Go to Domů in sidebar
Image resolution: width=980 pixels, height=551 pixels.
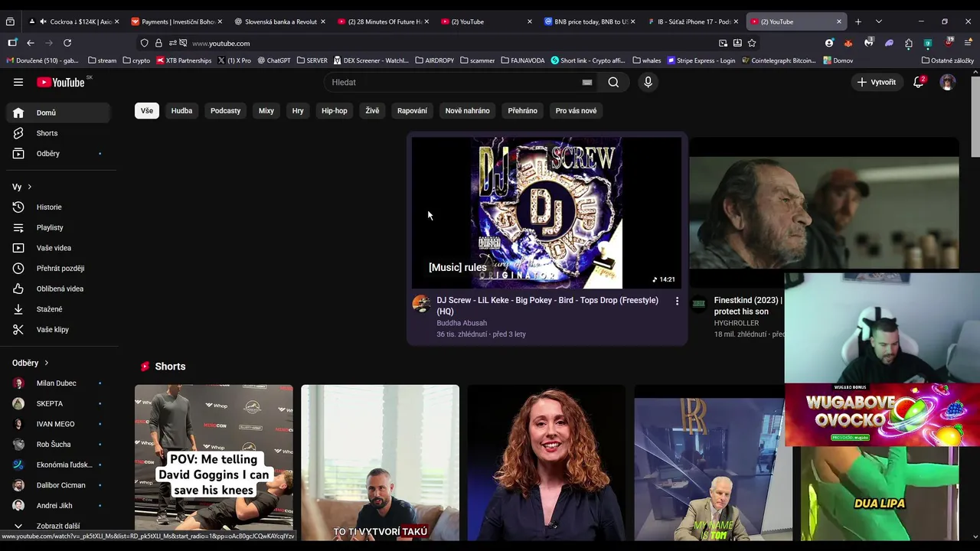click(x=59, y=112)
